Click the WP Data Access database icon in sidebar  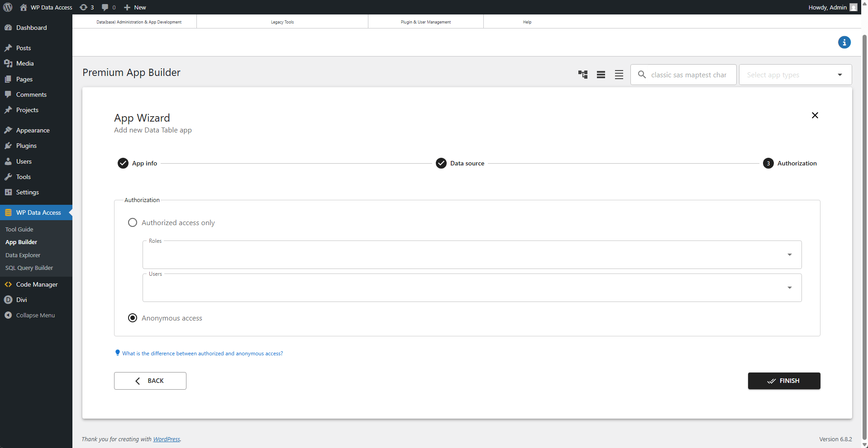point(8,212)
